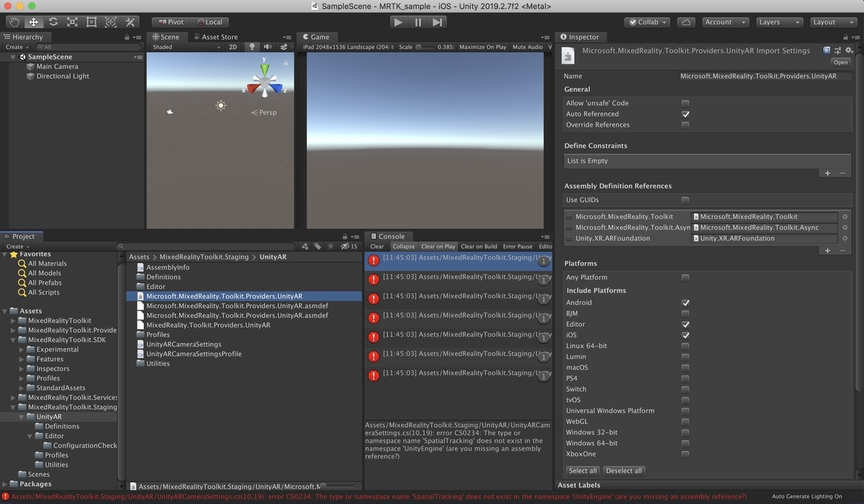Enable Allow 'unsafe' Code checkbox
This screenshot has height=504, width=864.
[685, 103]
